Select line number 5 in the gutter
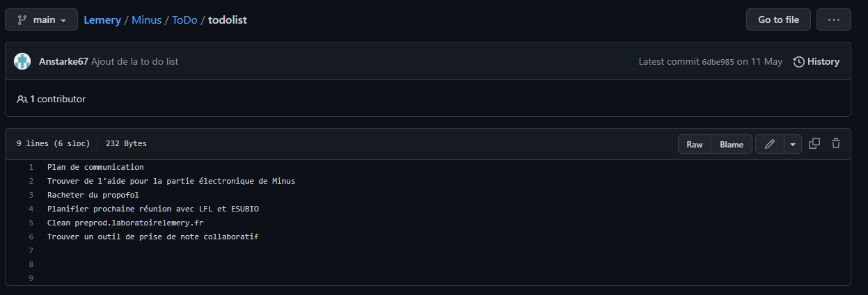This screenshot has width=868, height=295. 31,223
